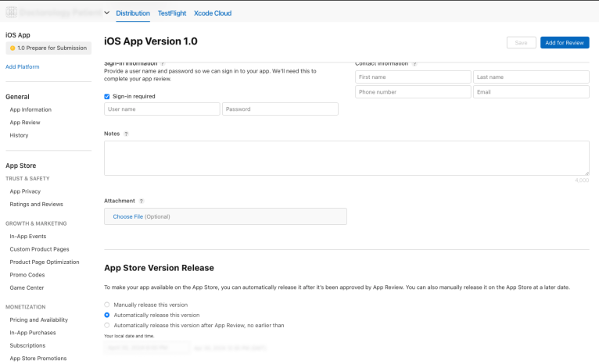Click Sign-in information help icon
Image resolution: width=599 pixels, height=364 pixels.
pyautogui.click(x=163, y=64)
